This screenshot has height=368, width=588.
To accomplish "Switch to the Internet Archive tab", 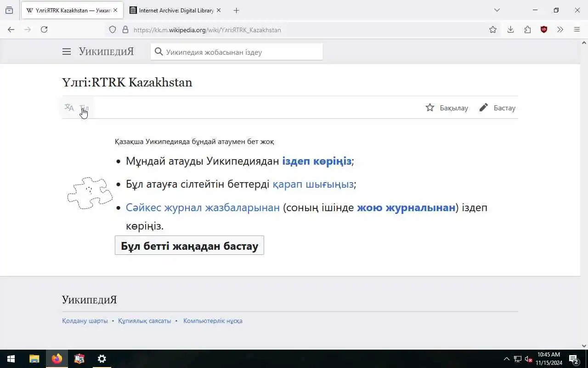I will coord(172,10).
